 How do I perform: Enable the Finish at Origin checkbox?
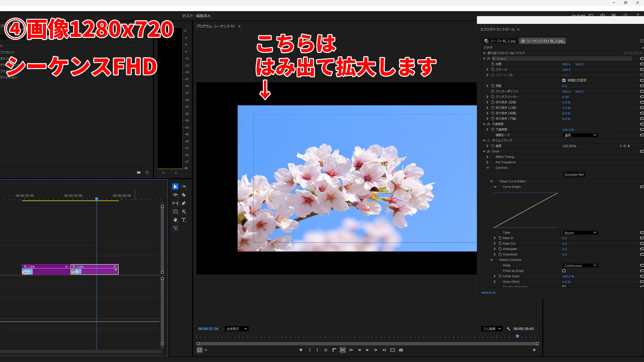564,271
